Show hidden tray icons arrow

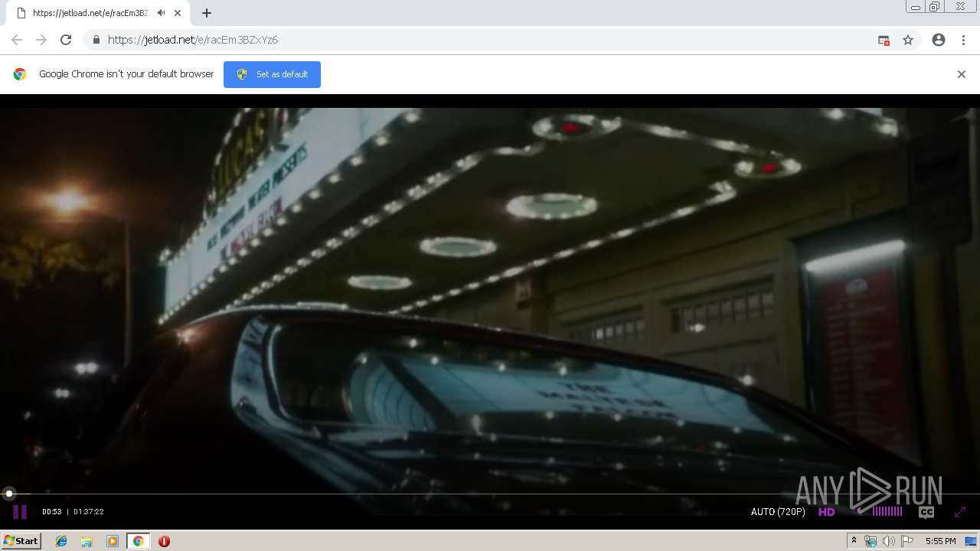pos(854,541)
